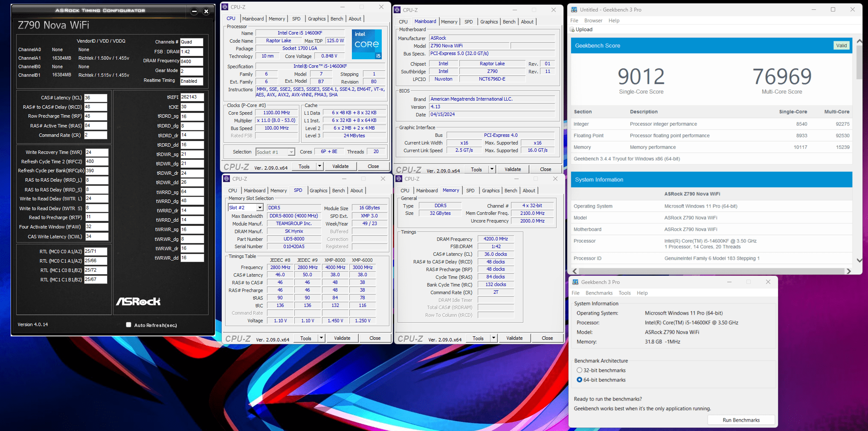Click the Integer row in Geekbench results
This screenshot has width=868, height=431.
click(x=711, y=124)
